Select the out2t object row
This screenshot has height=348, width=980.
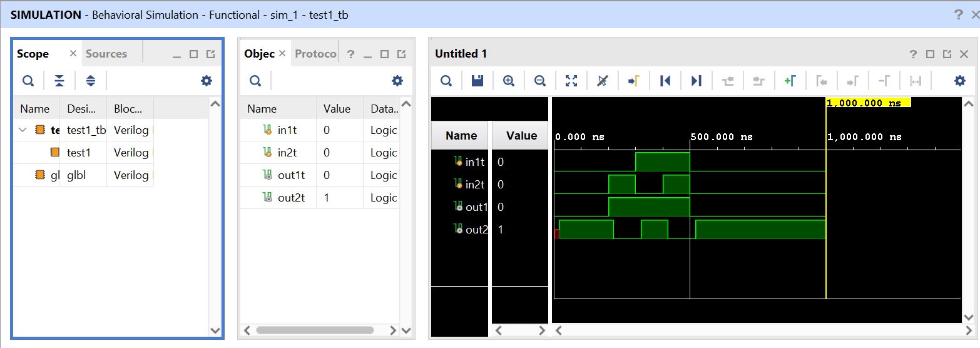[291, 198]
